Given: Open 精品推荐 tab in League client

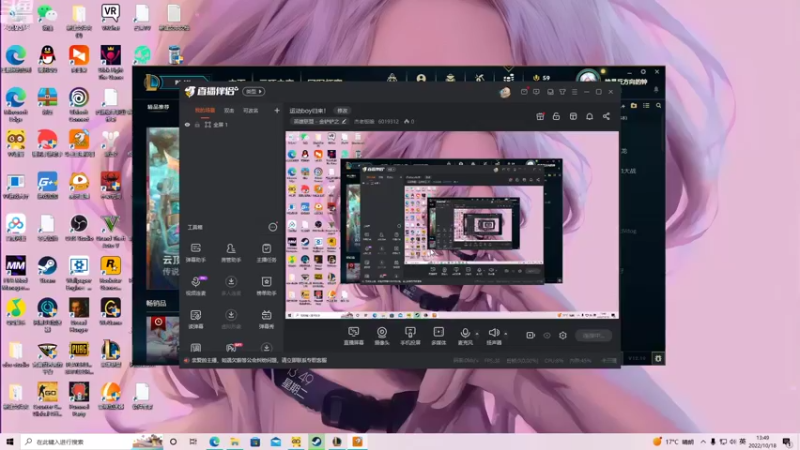Looking at the screenshot, I should point(158,107).
